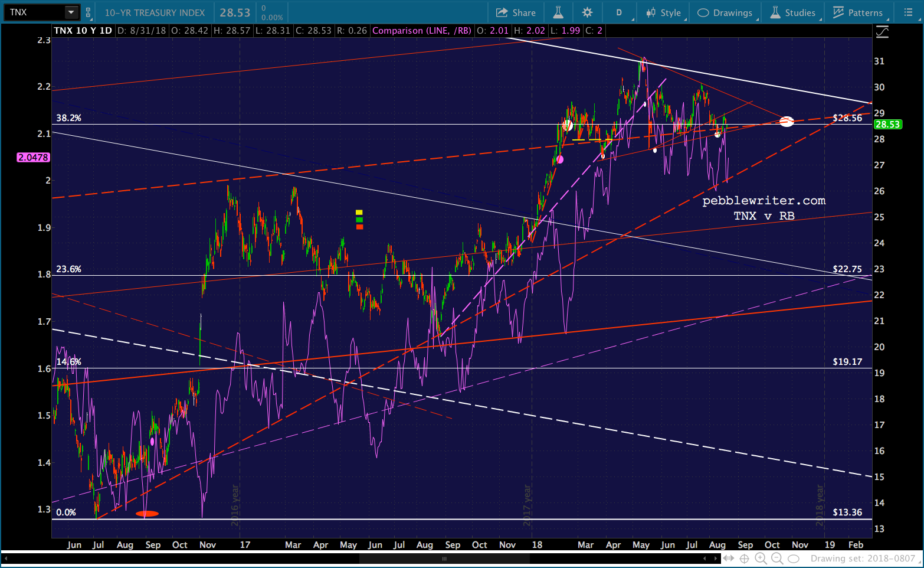Expand the D timeframe selector
924x568 pixels.
pos(620,12)
